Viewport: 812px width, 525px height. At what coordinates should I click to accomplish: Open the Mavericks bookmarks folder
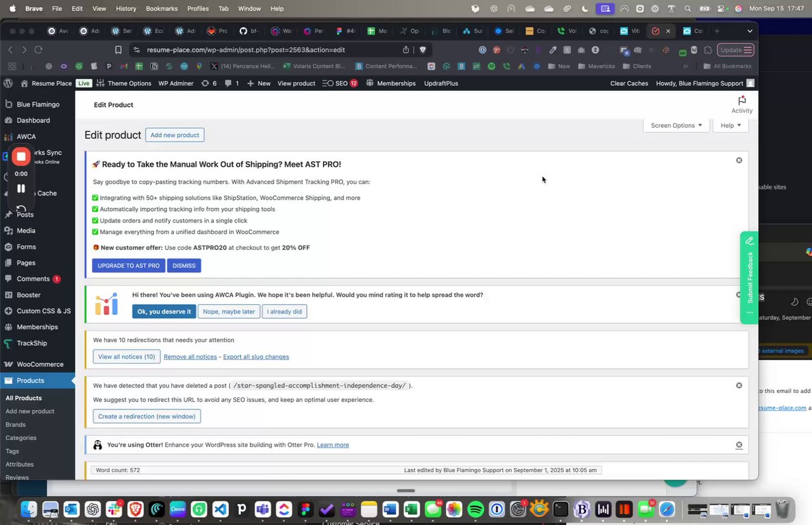click(596, 66)
